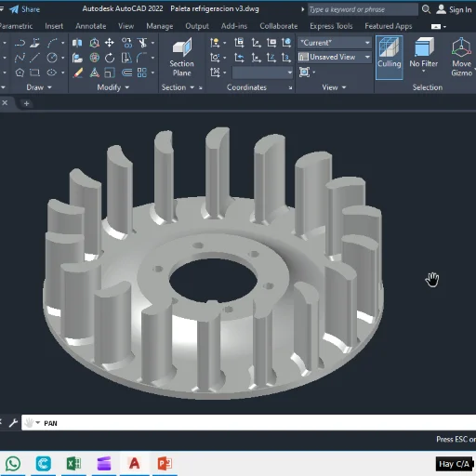Open the Trim tool dropdown arrow

(152, 43)
